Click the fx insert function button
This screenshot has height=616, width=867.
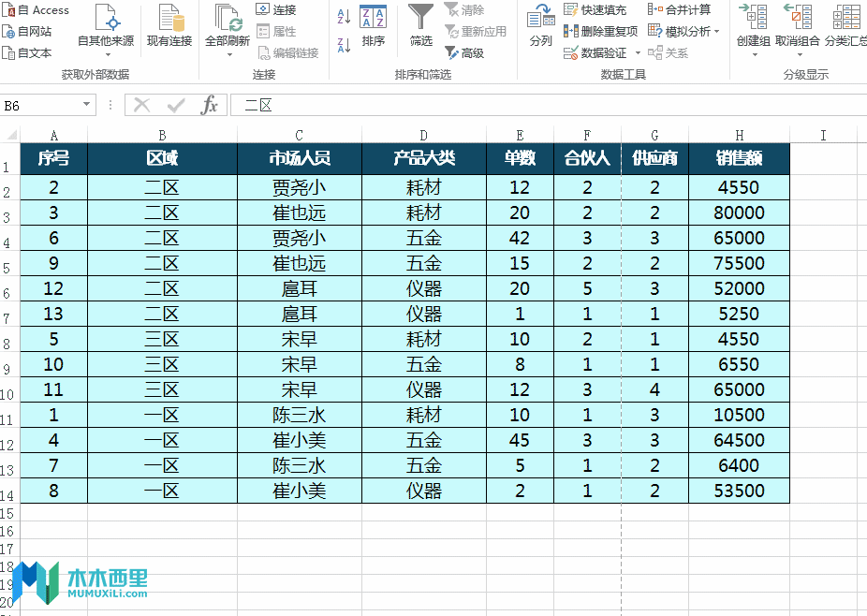click(210, 105)
